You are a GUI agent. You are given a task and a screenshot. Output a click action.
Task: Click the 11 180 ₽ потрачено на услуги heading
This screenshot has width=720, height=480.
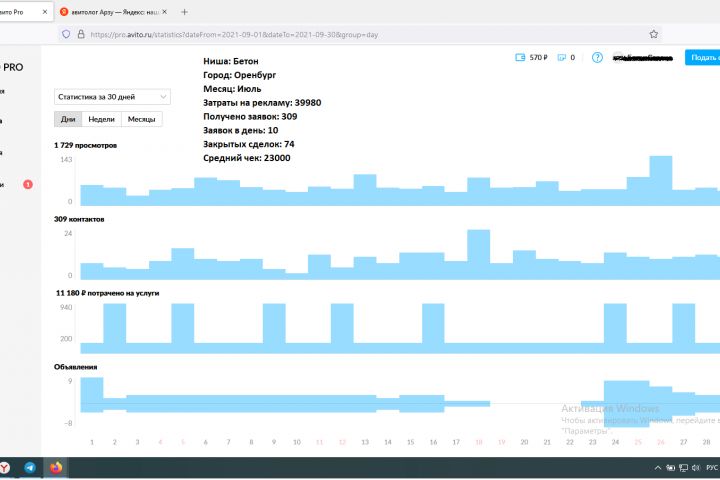point(107,293)
